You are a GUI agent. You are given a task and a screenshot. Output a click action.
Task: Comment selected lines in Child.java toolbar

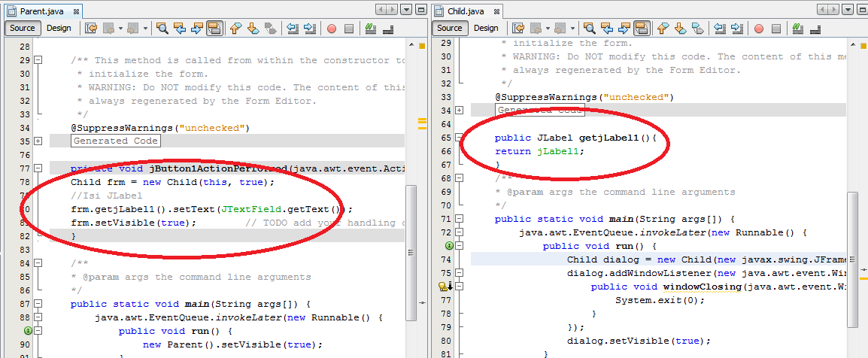pos(798,29)
